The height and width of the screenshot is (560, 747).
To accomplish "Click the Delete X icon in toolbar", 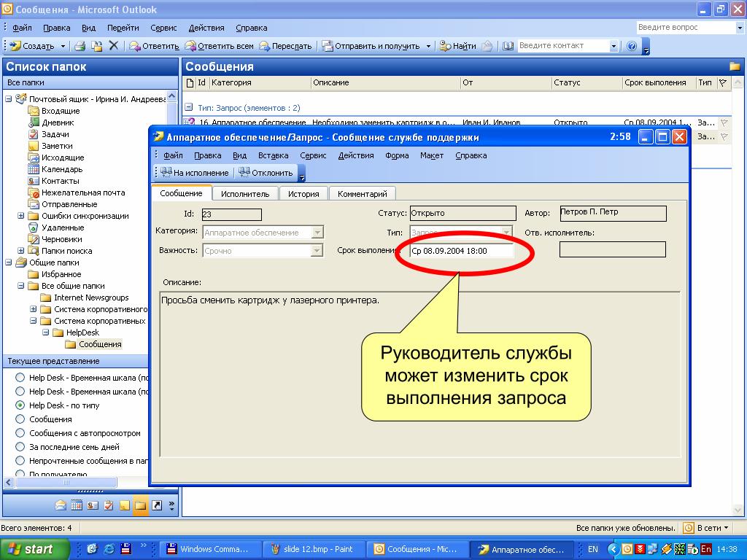I will tap(113, 46).
